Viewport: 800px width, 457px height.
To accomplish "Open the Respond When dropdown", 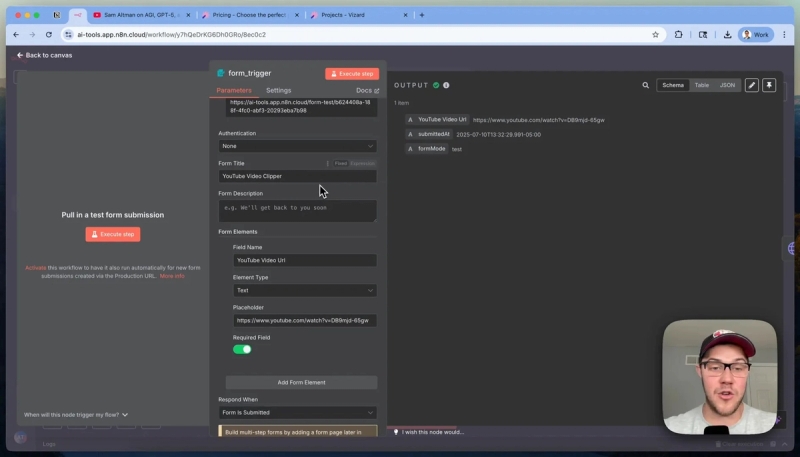I will [x=297, y=412].
